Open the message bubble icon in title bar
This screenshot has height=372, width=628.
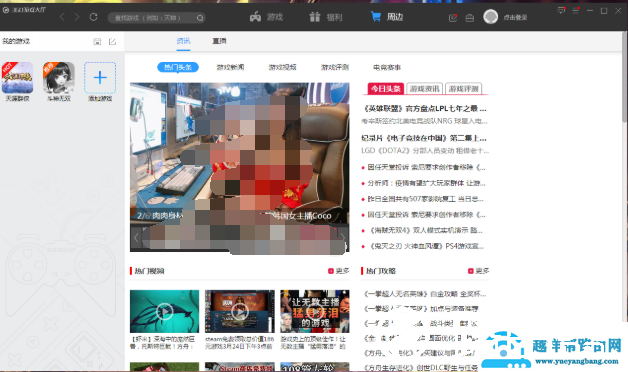click(x=561, y=10)
